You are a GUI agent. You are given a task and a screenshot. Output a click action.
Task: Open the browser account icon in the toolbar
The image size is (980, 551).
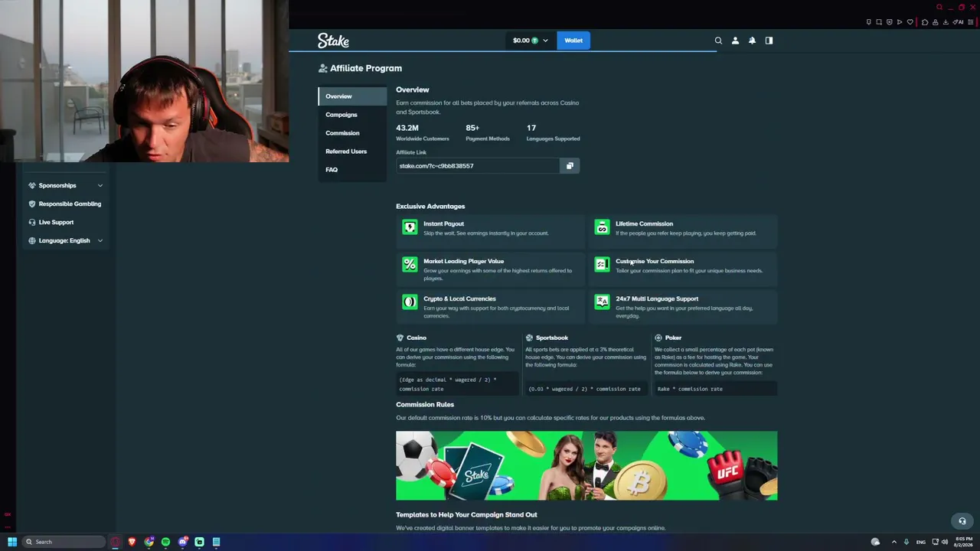click(x=936, y=22)
